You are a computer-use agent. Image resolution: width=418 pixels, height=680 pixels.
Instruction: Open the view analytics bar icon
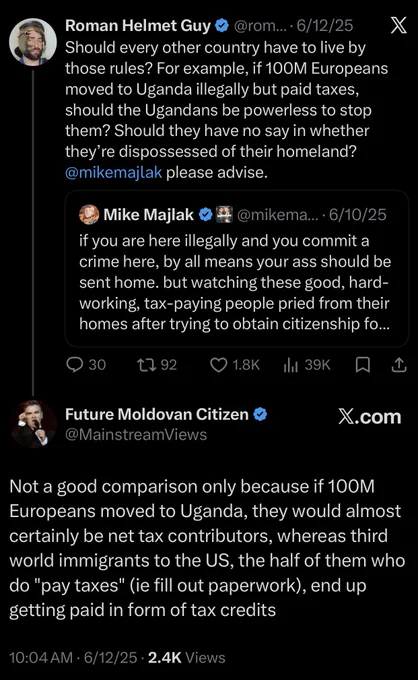291,365
